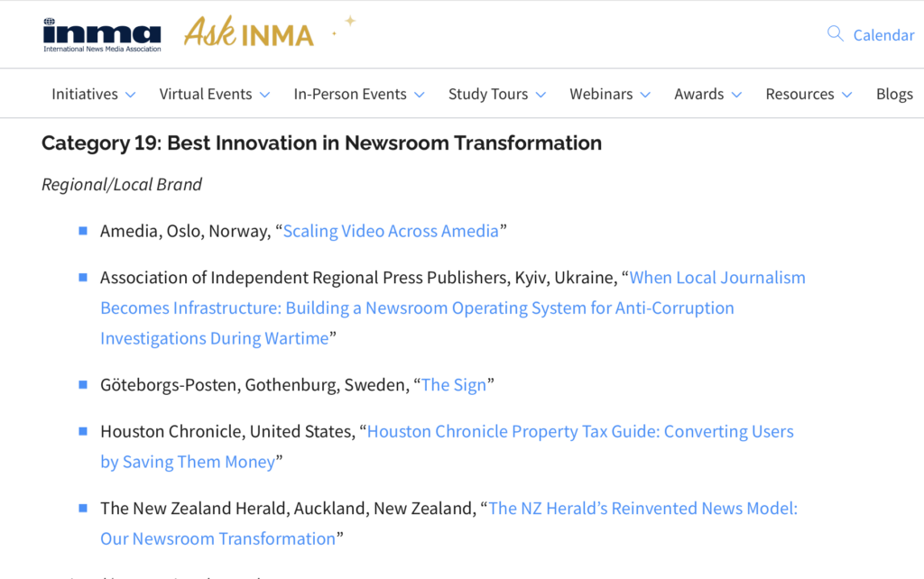Expand the Study Tours dropdown chevron
The width and height of the screenshot is (924, 579).
click(x=541, y=95)
